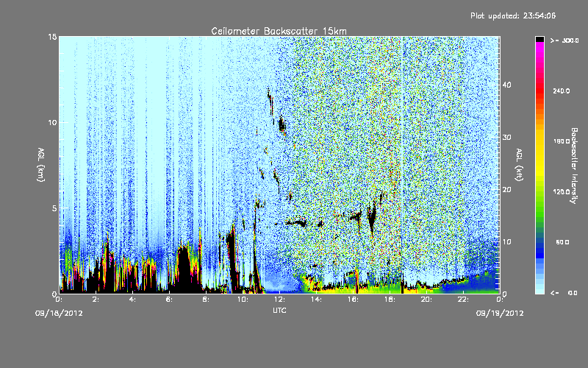The image size is (588, 368).
Task: Click the "180.0" colorbar label
Action: 562,141
